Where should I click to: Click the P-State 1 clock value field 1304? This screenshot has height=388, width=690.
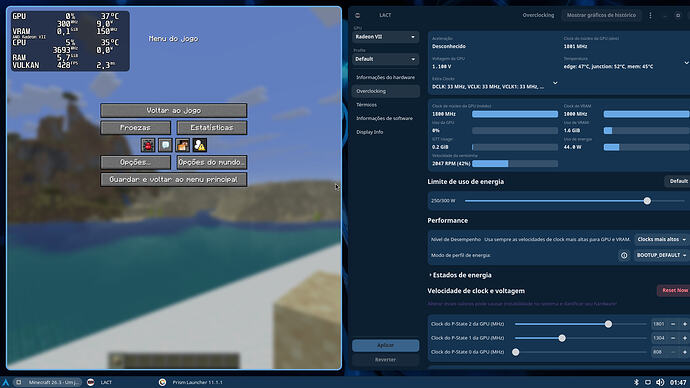pyautogui.click(x=659, y=338)
